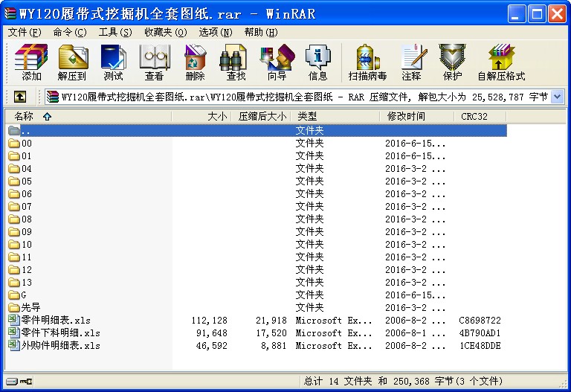Viewport: 571px width, 392px height.
Task: Open the 工具(S) menu
Action: tap(115, 33)
